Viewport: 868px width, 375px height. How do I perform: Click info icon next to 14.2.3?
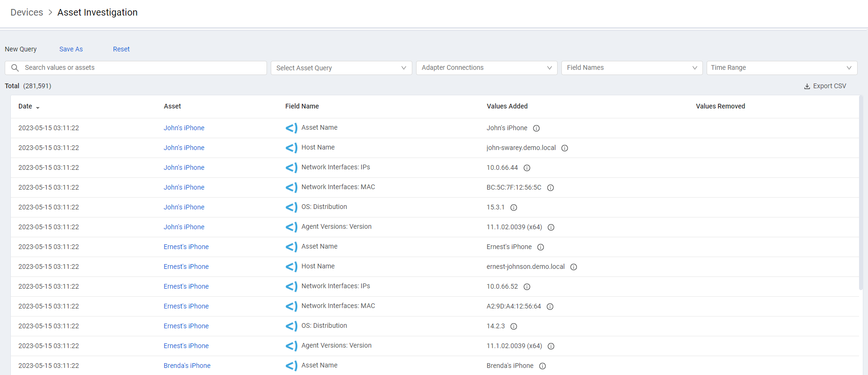click(514, 326)
